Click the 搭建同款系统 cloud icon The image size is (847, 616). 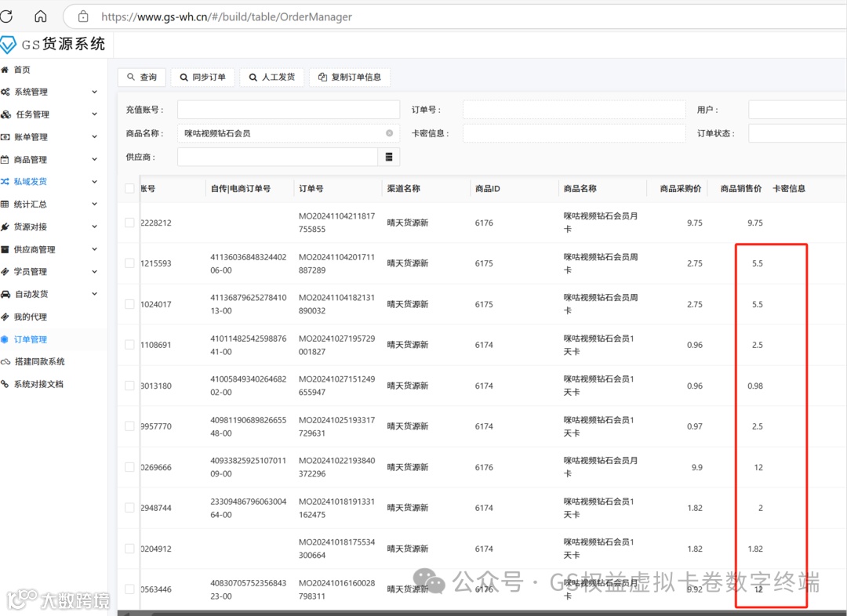(x=5, y=362)
